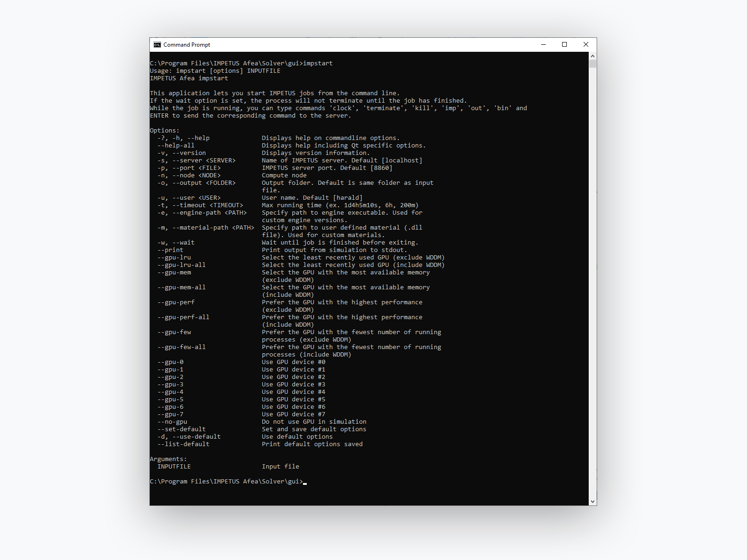The width and height of the screenshot is (747, 560).
Task: Click the '-m, --material-path <PATH>' option
Action: pos(206,228)
